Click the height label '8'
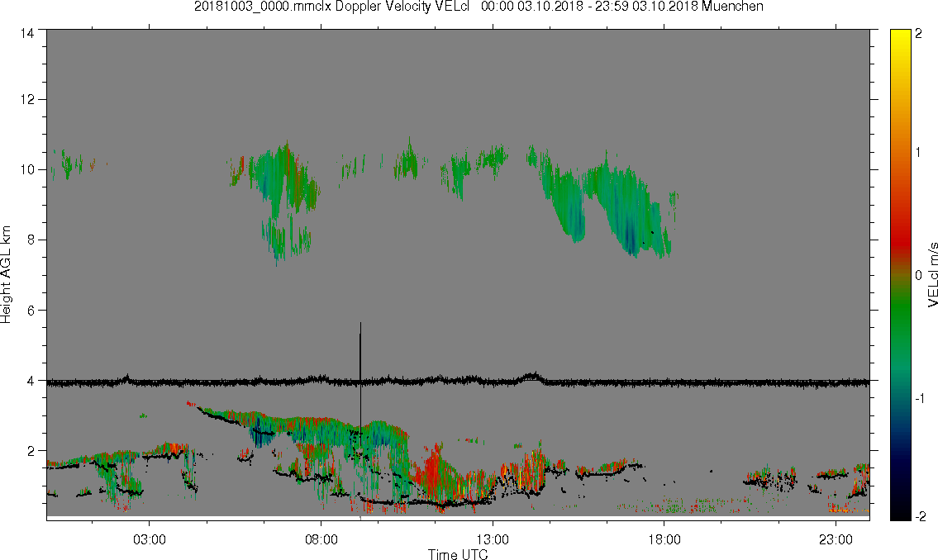 (31, 240)
